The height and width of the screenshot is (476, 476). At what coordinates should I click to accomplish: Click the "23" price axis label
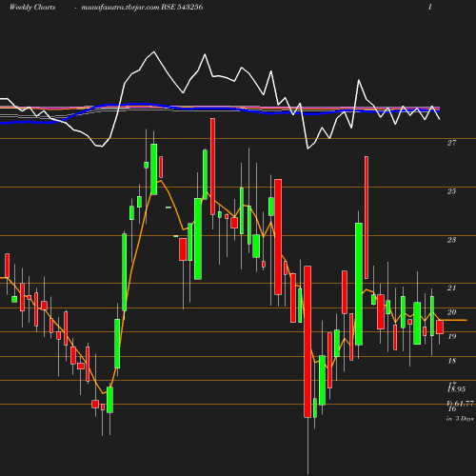point(451,240)
